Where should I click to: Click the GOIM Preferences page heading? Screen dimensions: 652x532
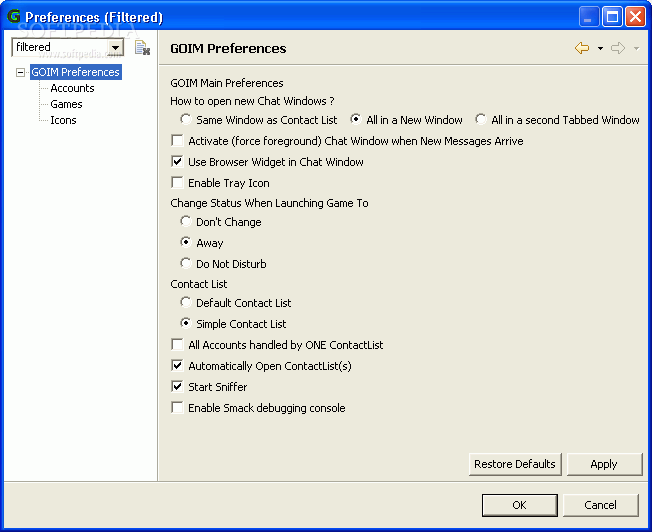click(x=228, y=49)
